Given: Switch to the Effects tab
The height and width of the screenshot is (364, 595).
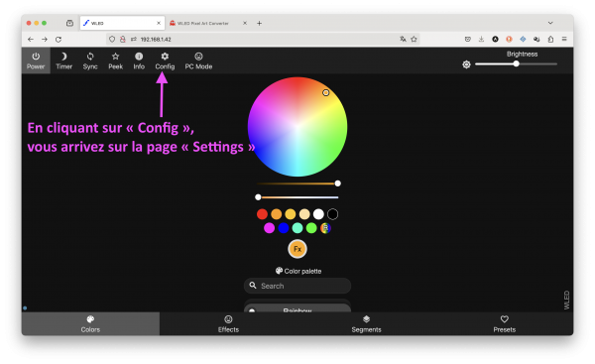Looking at the screenshot, I should (x=228, y=323).
